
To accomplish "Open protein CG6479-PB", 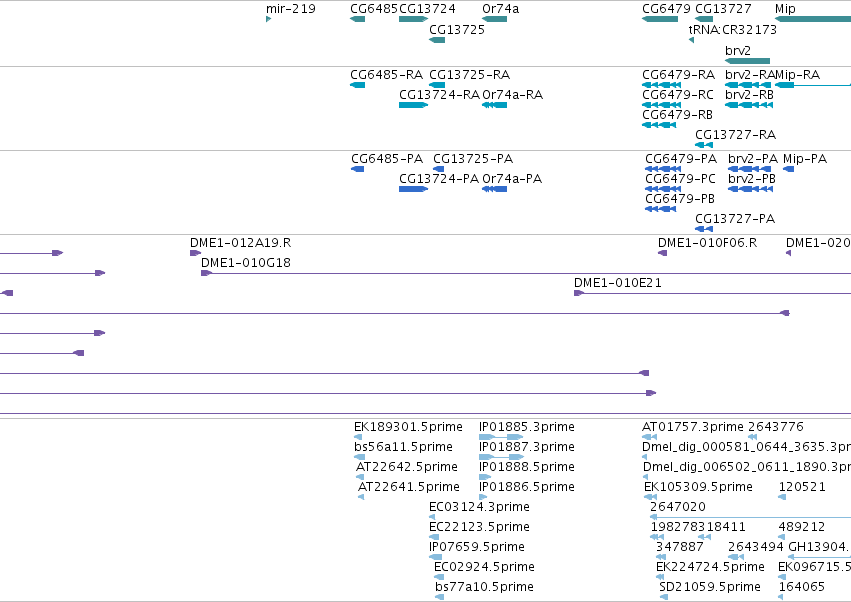I will [680, 199].
